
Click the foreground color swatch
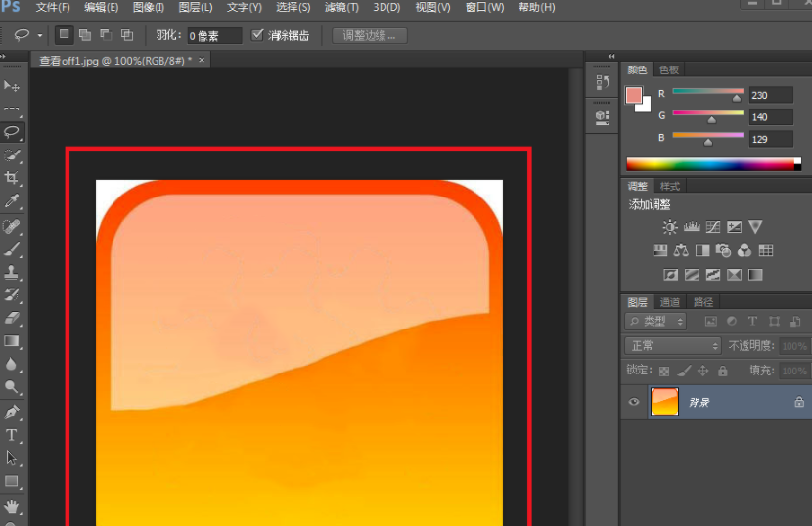634,95
